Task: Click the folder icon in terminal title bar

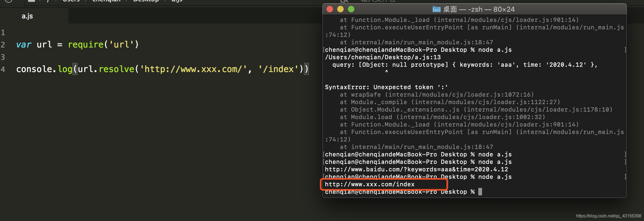Action: [x=436, y=9]
